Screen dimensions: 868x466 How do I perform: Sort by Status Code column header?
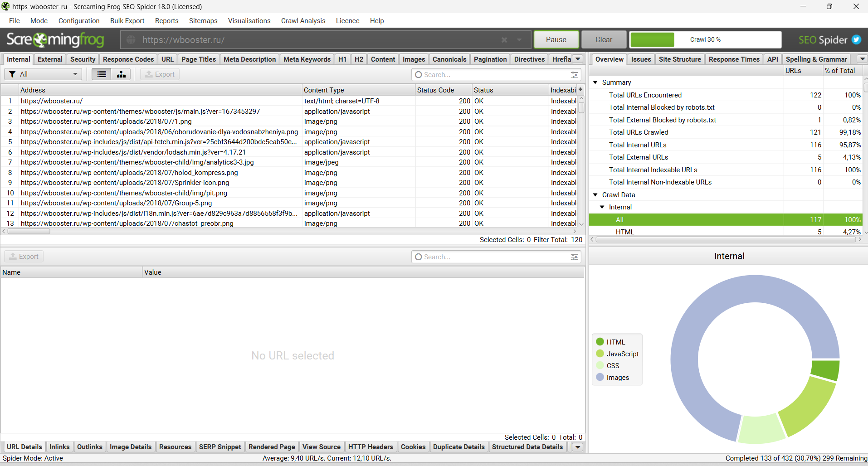coord(444,90)
